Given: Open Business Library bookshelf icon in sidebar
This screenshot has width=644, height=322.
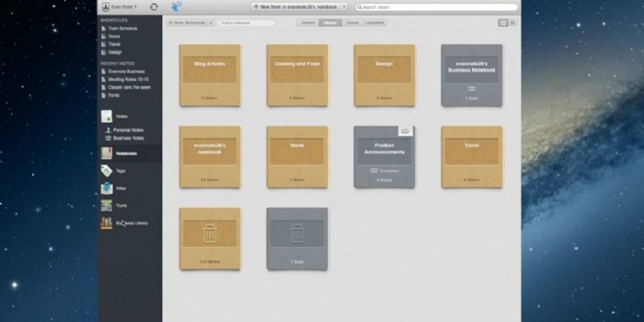Looking at the screenshot, I should click(x=106, y=223).
